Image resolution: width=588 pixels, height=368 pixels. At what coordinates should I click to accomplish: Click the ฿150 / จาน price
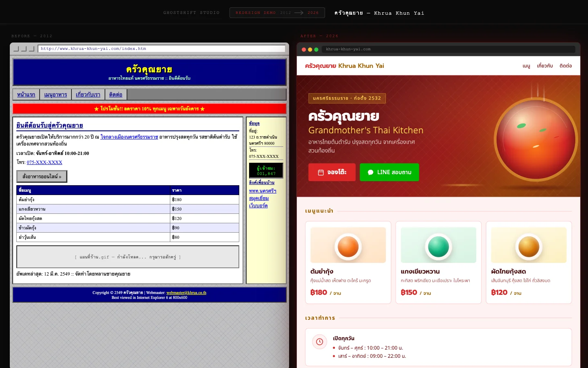point(416,292)
